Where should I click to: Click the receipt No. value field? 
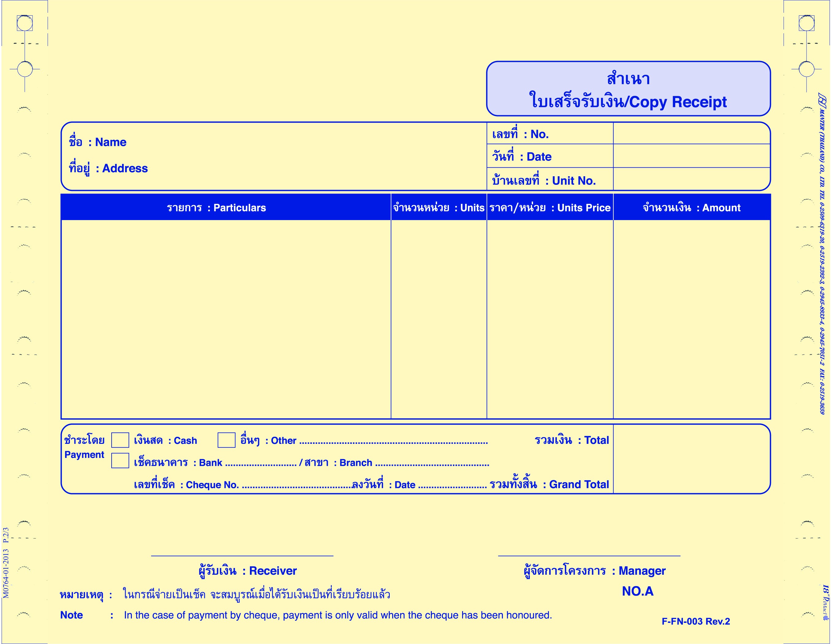(x=691, y=133)
